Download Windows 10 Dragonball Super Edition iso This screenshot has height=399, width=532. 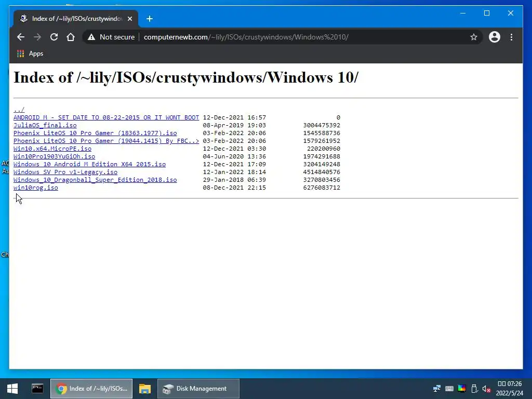click(x=95, y=180)
